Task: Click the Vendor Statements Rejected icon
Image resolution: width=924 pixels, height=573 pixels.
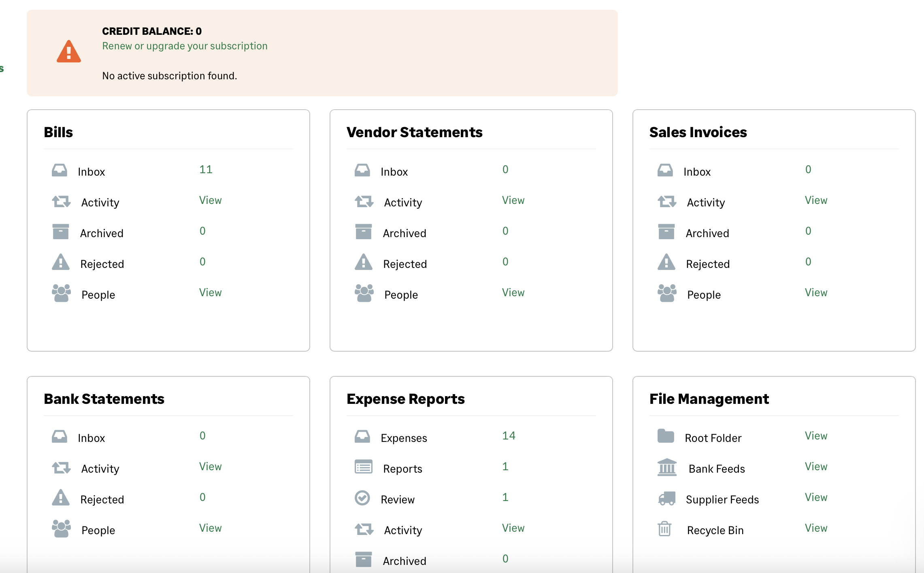Action: 364,262
